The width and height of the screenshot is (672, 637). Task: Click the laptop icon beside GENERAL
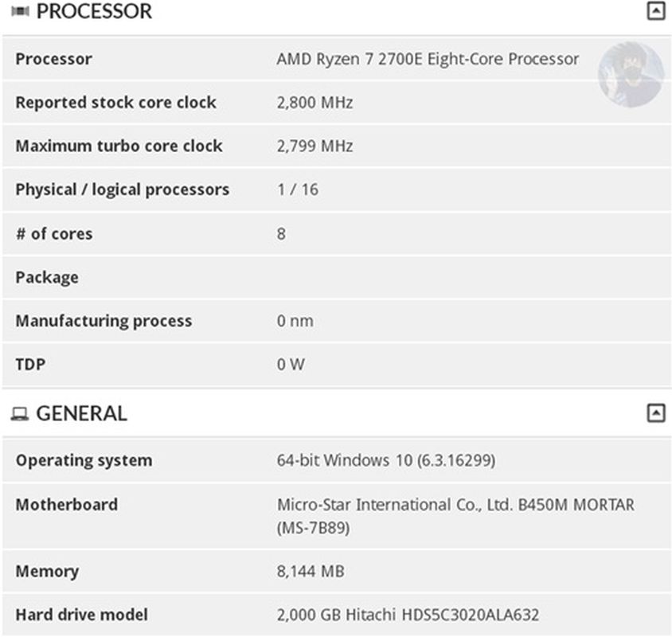click(x=20, y=414)
